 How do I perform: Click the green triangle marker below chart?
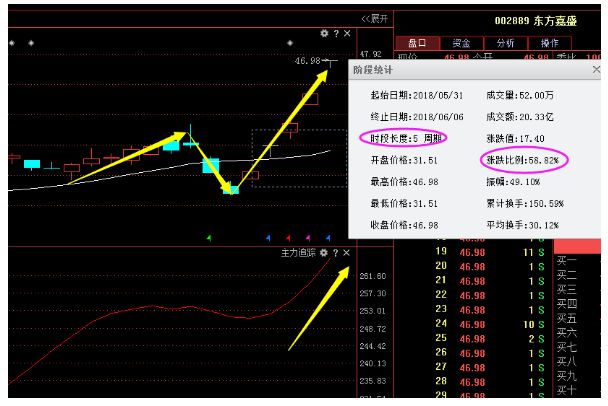pos(208,238)
